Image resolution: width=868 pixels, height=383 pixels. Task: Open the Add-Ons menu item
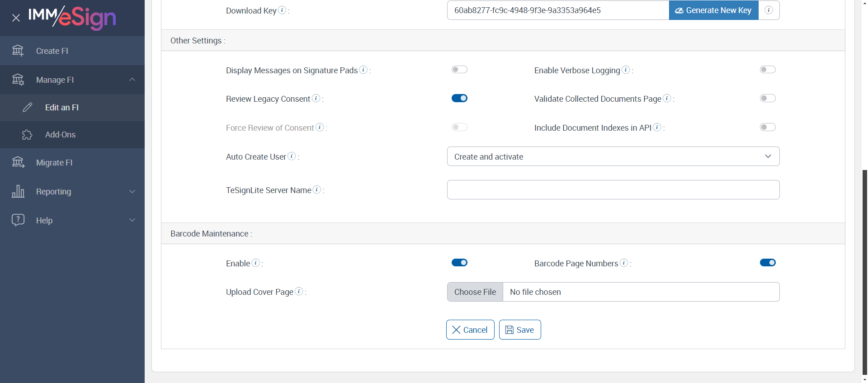(60, 135)
